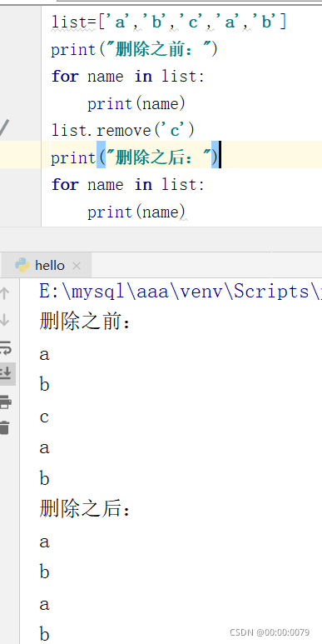Click the 'c' output line in console

44,417
